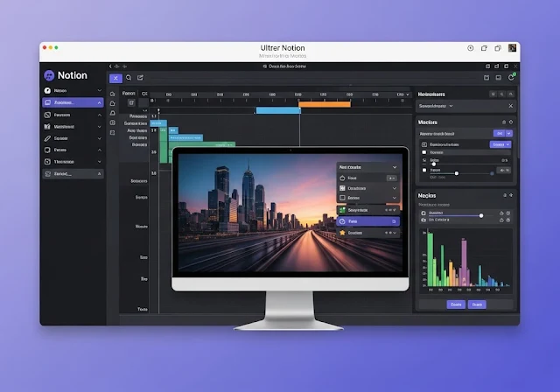The height and width of the screenshot is (392, 560).
Task: Toggle the square checkbox icon in the overlay menu
Action: (342, 198)
